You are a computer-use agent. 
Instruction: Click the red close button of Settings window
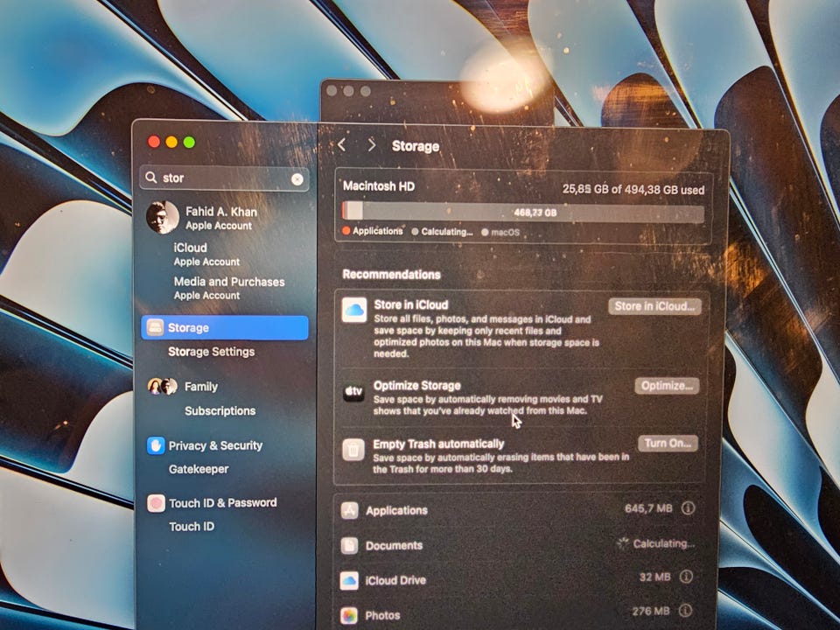154,142
